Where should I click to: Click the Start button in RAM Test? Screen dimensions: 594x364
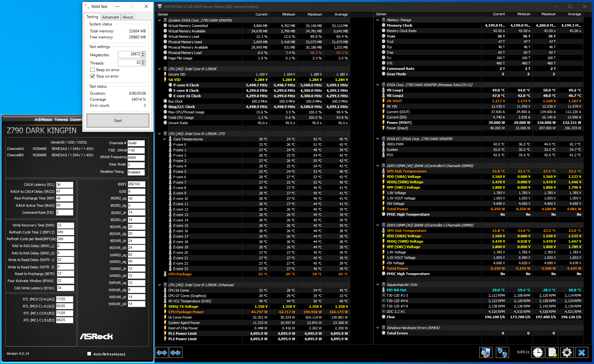point(118,121)
